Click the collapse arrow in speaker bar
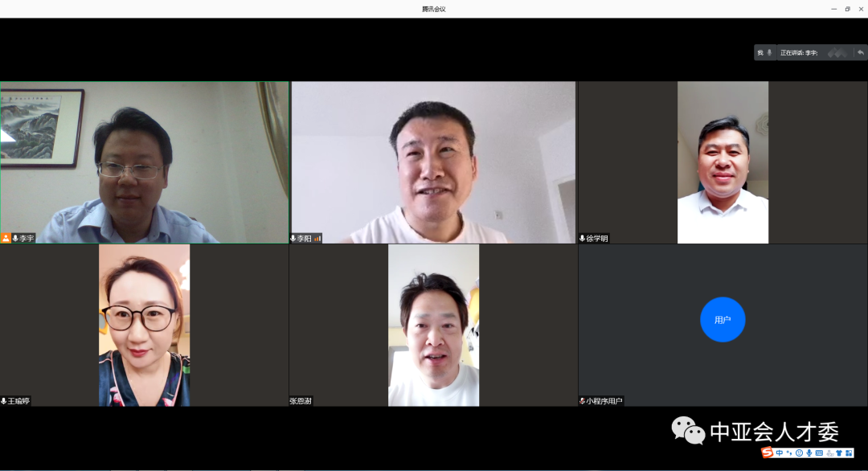Viewport: 868px width, 471px height. coord(861,53)
